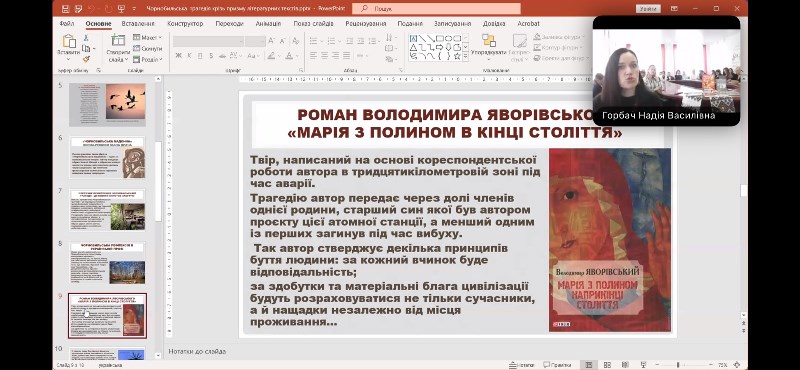The width and height of the screenshot is (800, 370).
Task: Open the Acrobat ribbon tab
Action: point(528,23)
